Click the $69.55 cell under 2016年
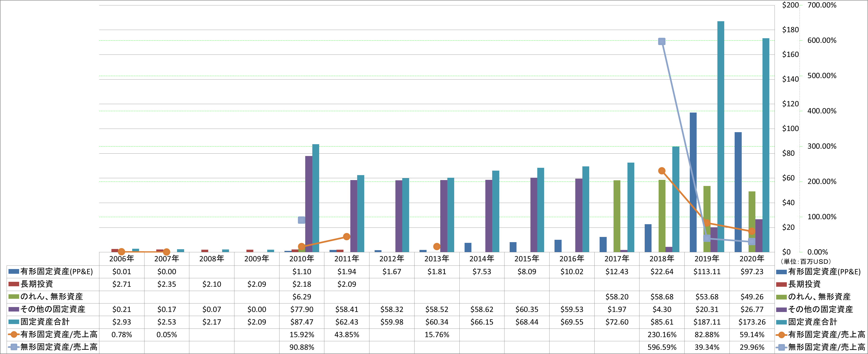Screen dimensions: 868x354 (x=572, y=322)
